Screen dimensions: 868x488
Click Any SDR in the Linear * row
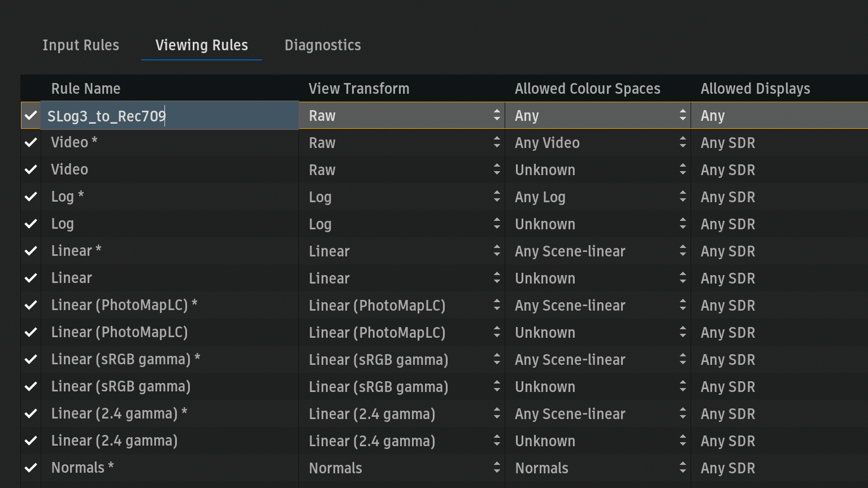728,251
